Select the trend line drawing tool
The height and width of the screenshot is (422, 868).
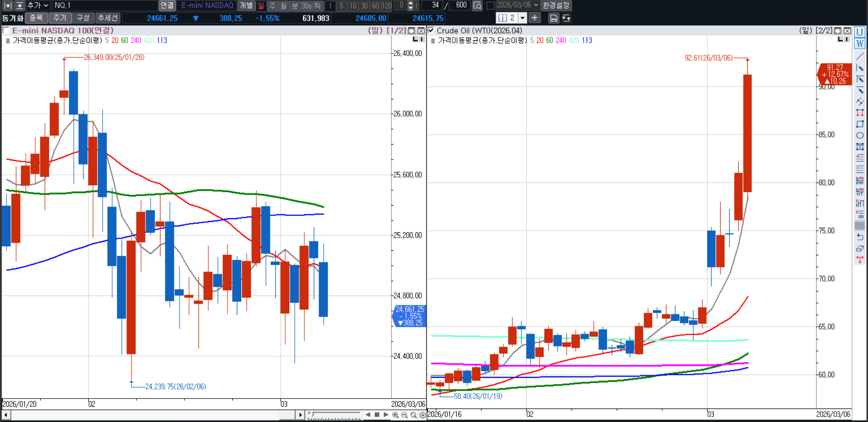[860, 56]
